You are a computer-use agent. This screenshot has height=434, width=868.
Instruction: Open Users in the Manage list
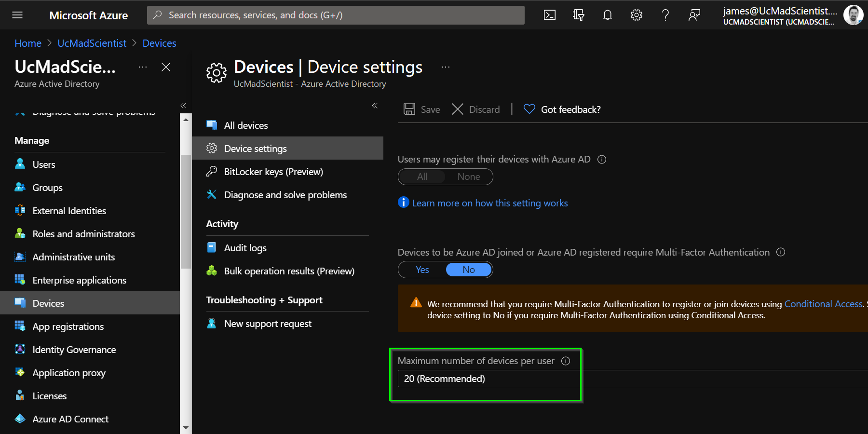(x=90, y=164)
